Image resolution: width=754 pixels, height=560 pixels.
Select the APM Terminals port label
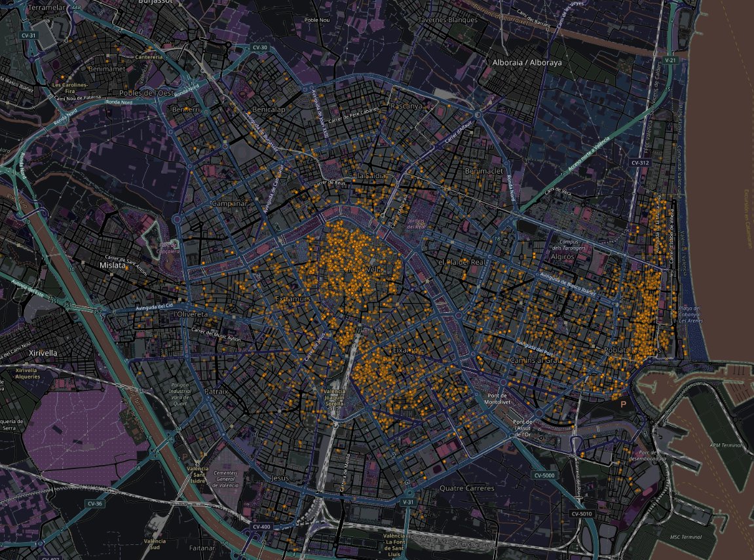pos(726,445)
